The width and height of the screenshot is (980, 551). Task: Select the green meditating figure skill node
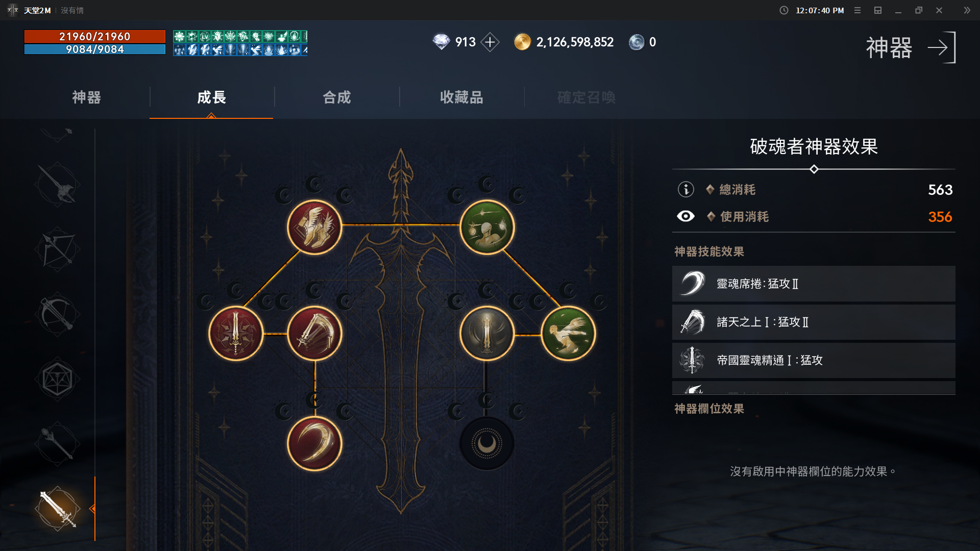[x=487, y=227]
